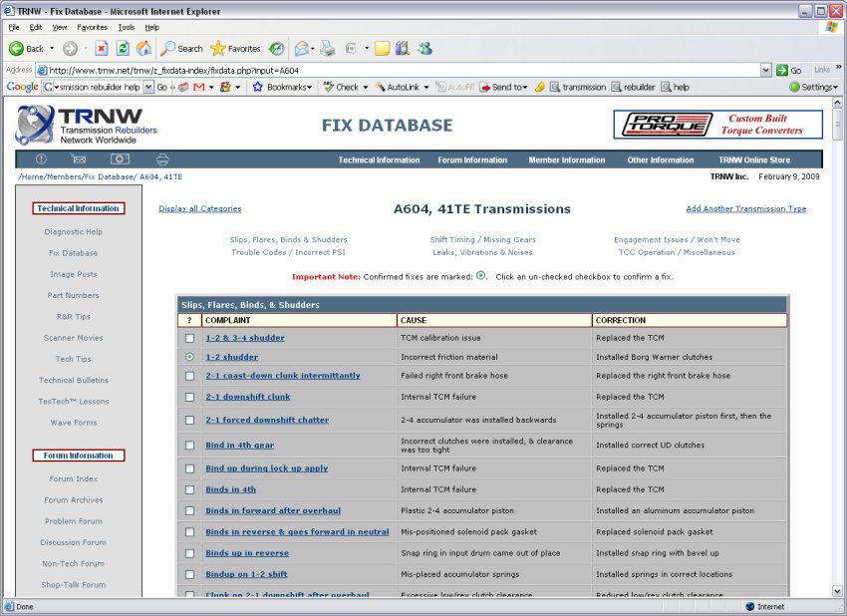Open the Favorites menu in the menu bar

pos(95,28)
